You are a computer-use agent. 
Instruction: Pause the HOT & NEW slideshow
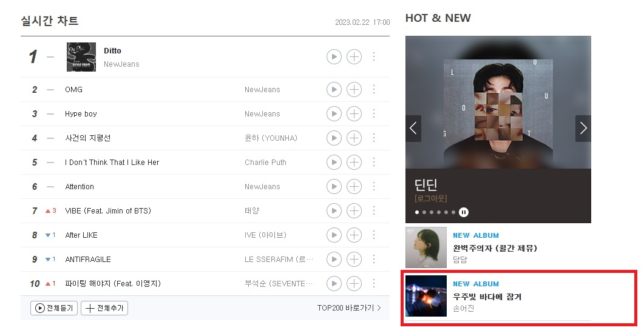(x=464, y=212)
